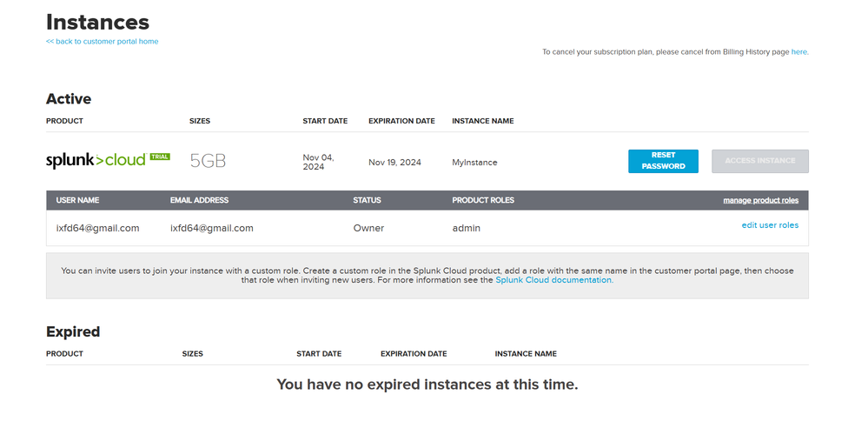Click the Product Roles column header

pos(483,200)
